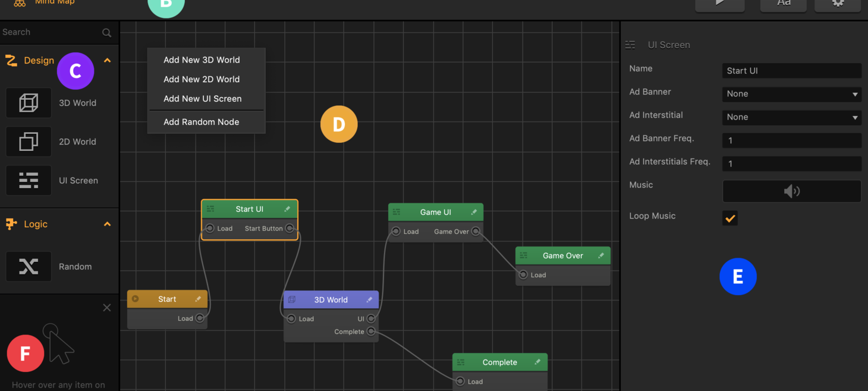Select the Start UI node title
868x391 pixels.
pos(249,209)
